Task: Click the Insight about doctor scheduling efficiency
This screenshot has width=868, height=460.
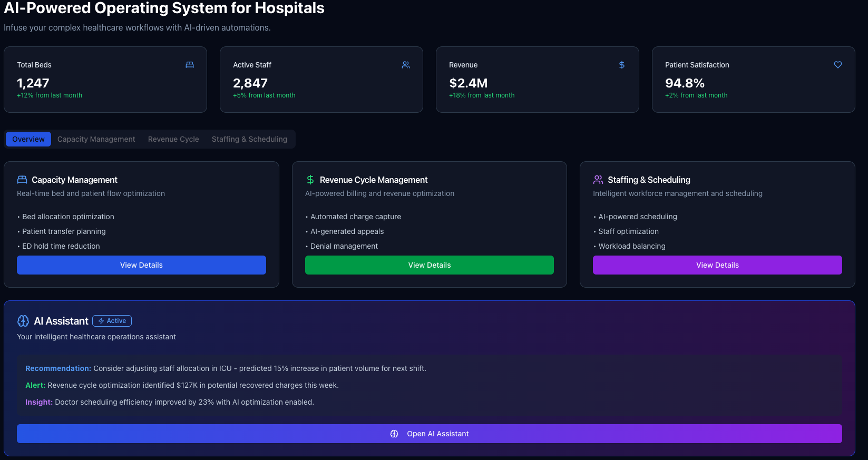Action: [x=170, y=402]
